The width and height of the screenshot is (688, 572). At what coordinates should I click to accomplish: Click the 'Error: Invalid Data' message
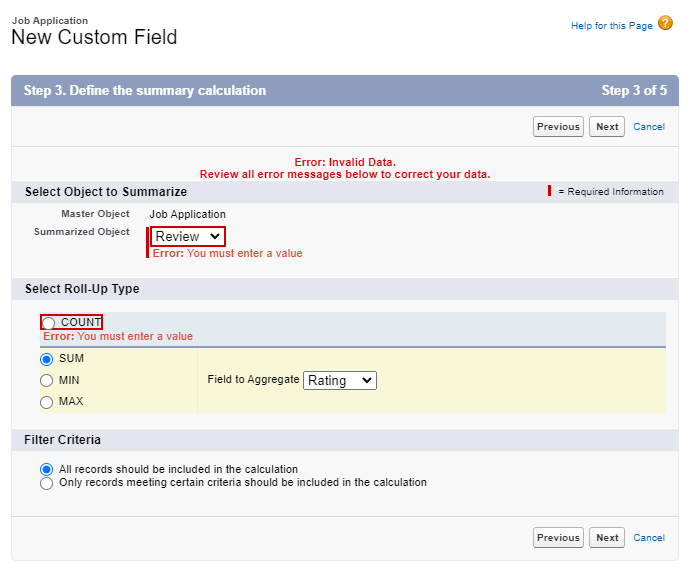point(345,162)
